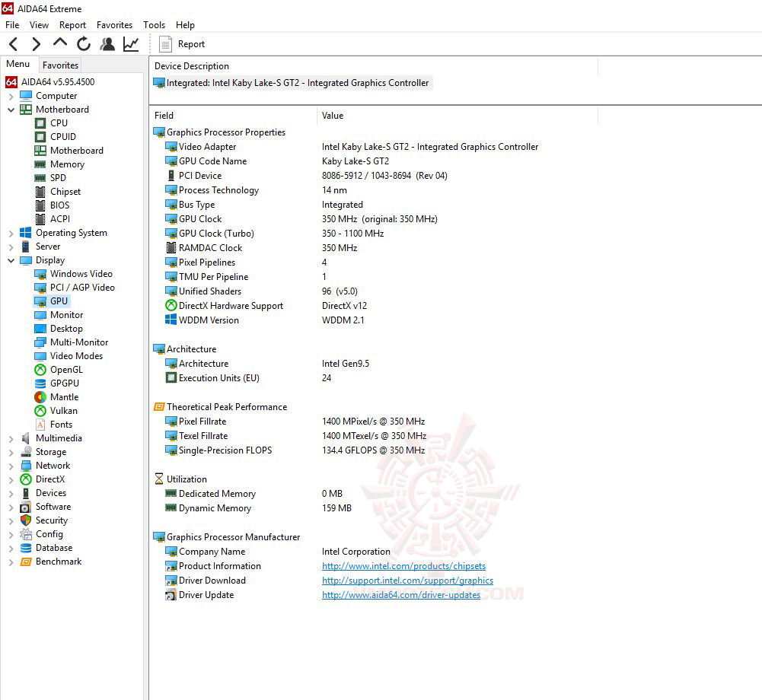Click the Back navigation arrow
This screenshot has width=762, height=700.
pyautogui.click(x=14, y=44)
